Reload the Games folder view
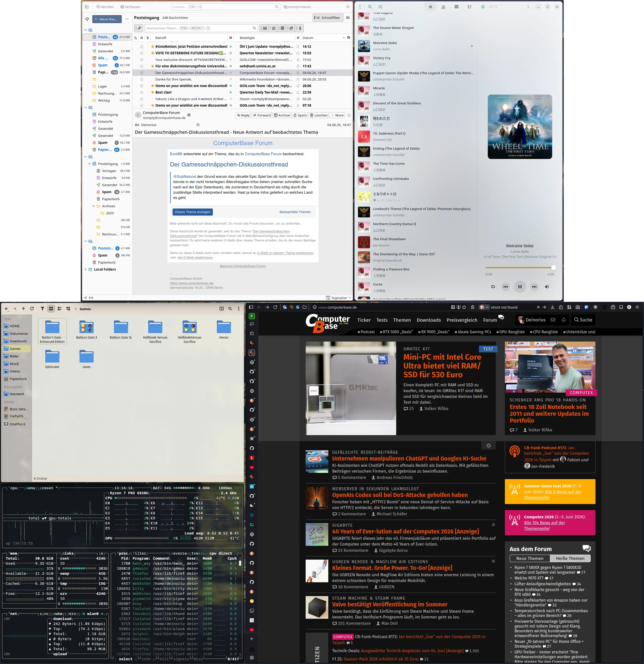Image resolution: width=644 pixels, height=664 pixels. [x=32, y=309]
